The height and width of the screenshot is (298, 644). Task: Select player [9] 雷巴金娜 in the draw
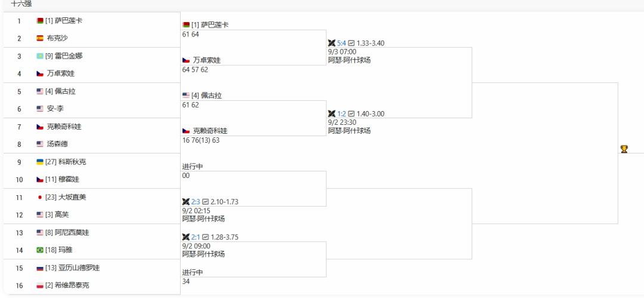[x=64, y=56]
